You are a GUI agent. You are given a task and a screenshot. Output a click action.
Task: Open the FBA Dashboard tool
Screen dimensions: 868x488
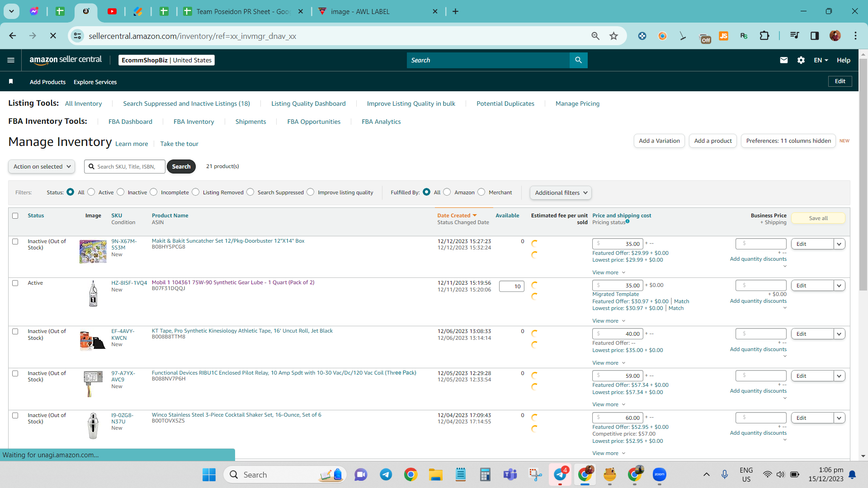pos(130,122)
